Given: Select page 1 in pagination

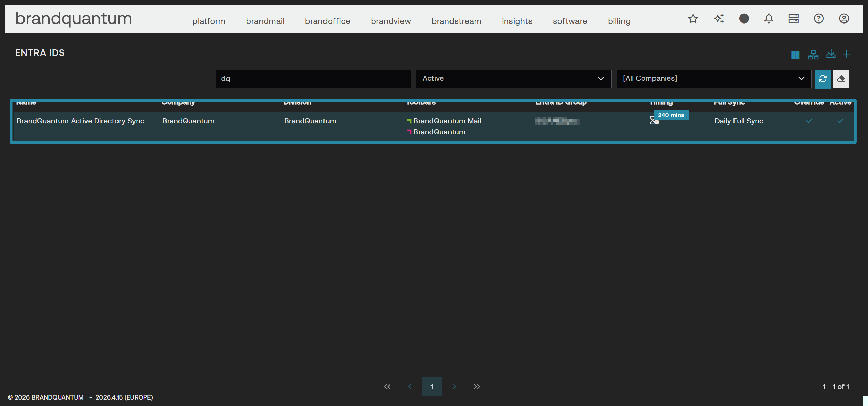Looking at the screenshot, I should tap(432, 387).
